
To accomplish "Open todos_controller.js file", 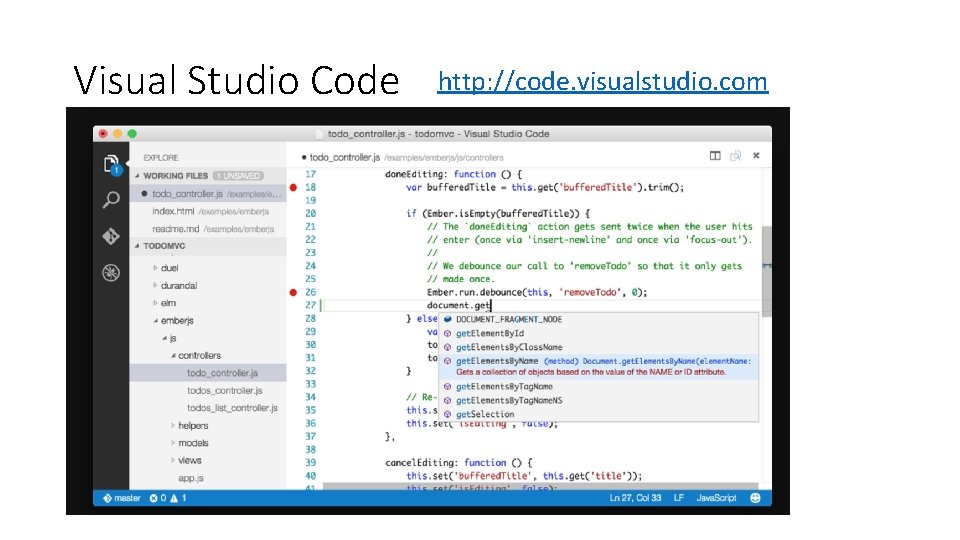I will 225,390.
